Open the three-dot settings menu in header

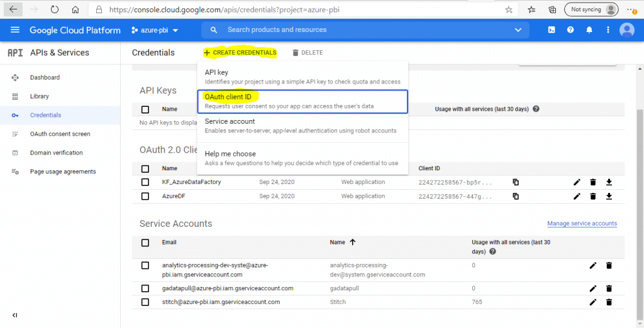tap(608, 30)
